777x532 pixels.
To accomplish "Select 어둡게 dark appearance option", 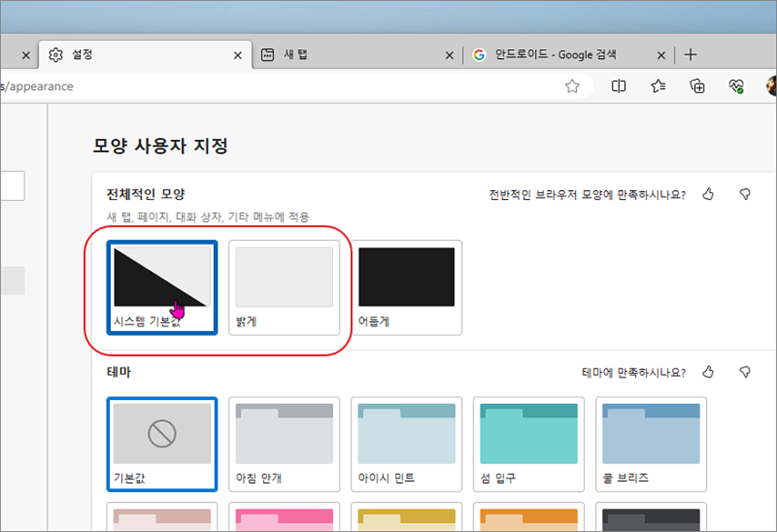I will click(x=407, y=288).
